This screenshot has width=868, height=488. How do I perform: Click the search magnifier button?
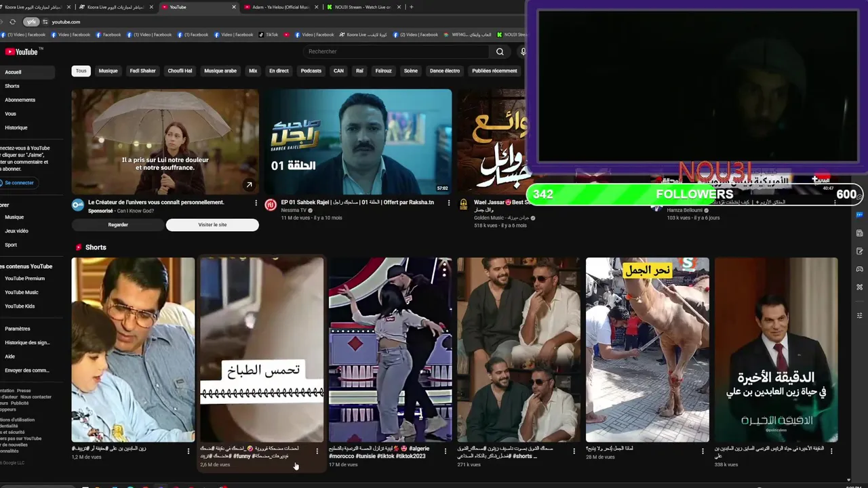[x=500, y=52]
